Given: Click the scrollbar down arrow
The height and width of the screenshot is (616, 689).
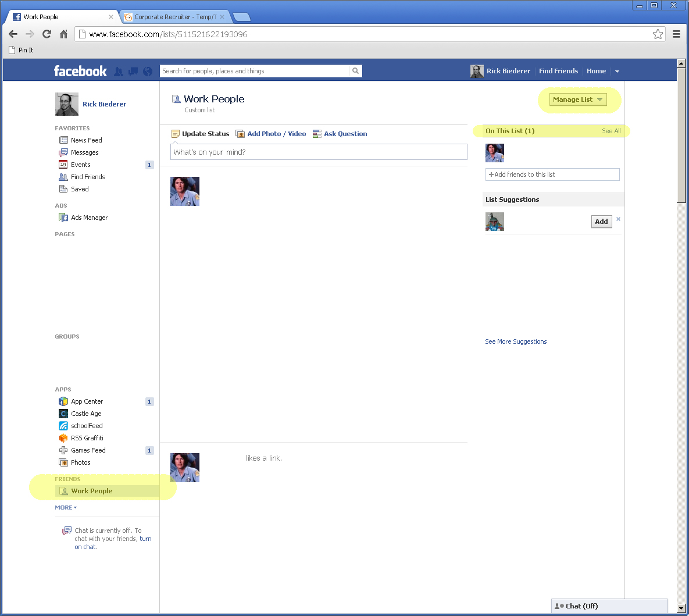Looking at the screenshot, I should (681, 608).
